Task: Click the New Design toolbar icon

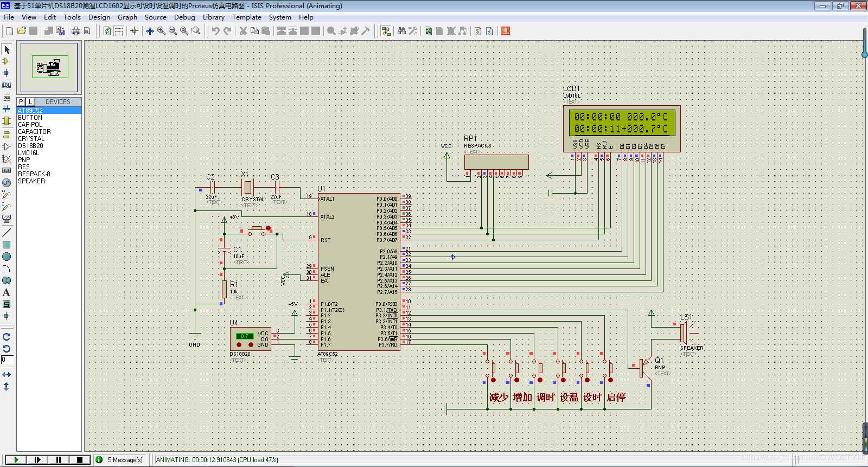Action: click(x=10, y=31)
